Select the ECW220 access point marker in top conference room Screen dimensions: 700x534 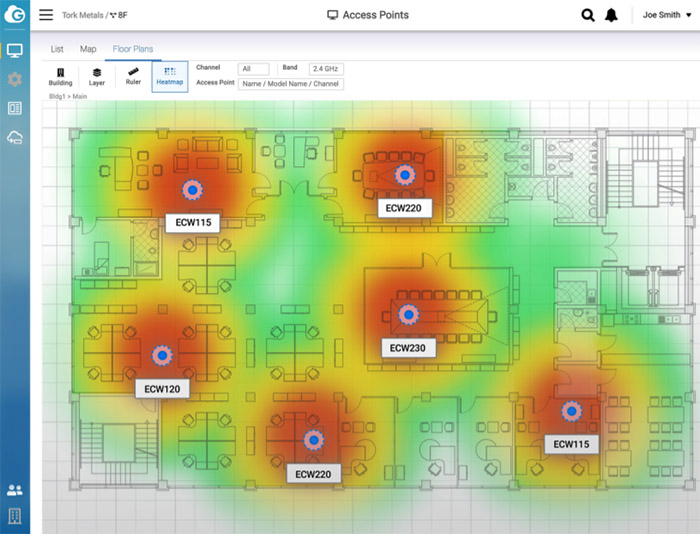405,175
